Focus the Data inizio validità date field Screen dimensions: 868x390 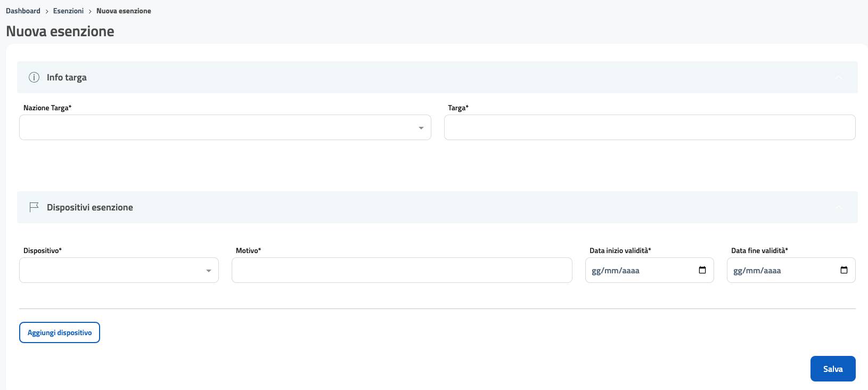pos(639,270)
